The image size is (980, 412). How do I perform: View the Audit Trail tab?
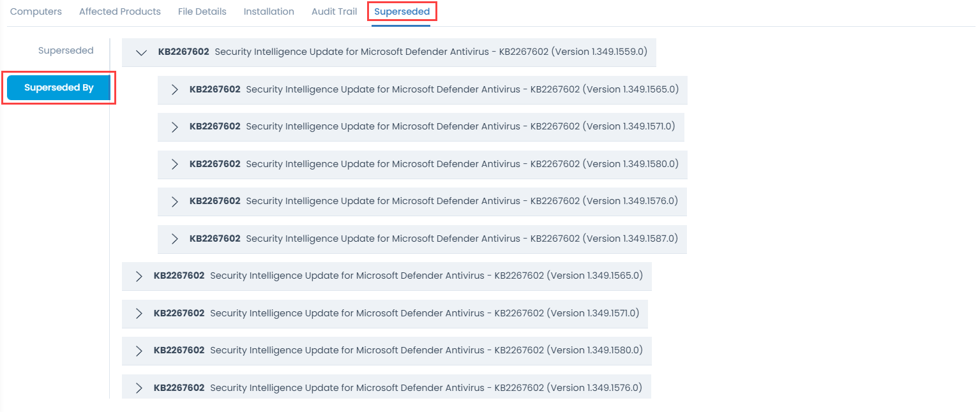tap(334, 11)
